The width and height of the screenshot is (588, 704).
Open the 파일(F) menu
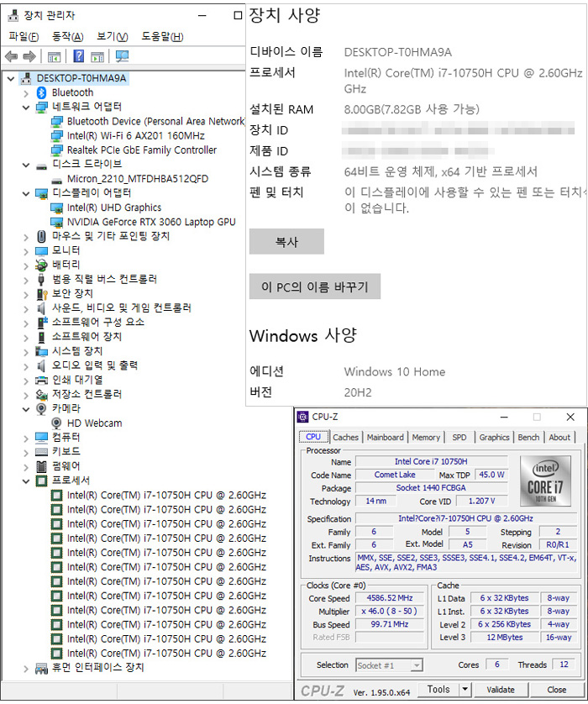point(24,36)
